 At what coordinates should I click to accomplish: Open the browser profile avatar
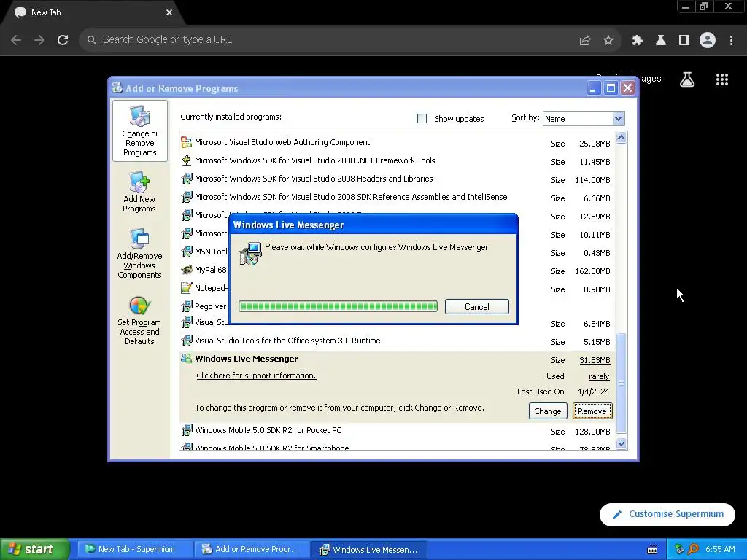tap(708, 40)
